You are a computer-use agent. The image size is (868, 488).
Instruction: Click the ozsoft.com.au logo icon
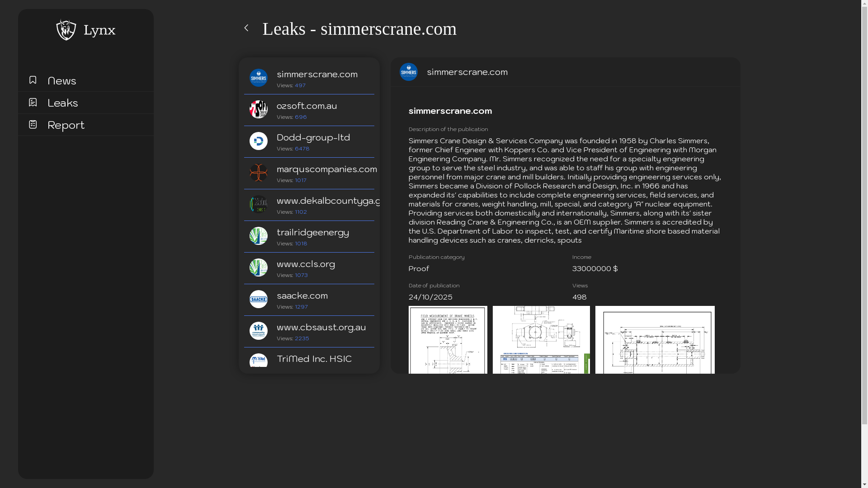[259, 109]
